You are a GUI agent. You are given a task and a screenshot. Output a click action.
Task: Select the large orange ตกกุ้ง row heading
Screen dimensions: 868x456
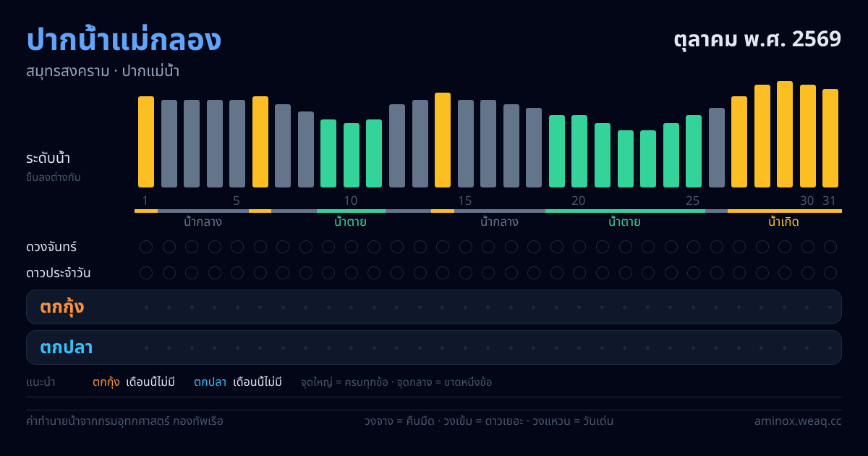[63, 307]
